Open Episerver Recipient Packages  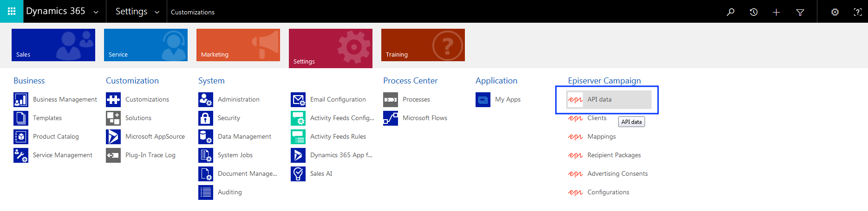(x=613, y=155)
